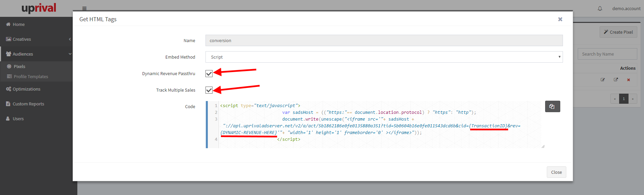
Task: Click the Get HTML Tags title
Action: [x=98, y=19]
